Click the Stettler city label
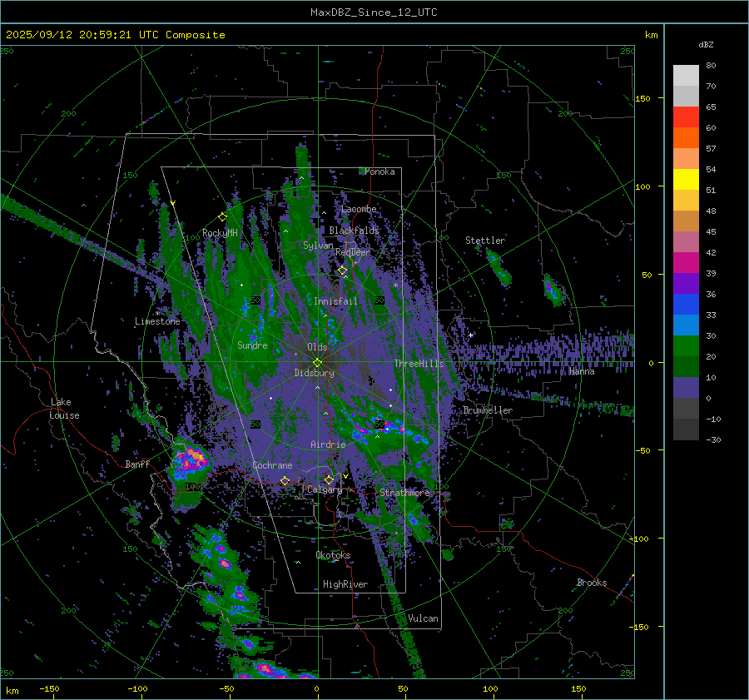 pos(485,241)
